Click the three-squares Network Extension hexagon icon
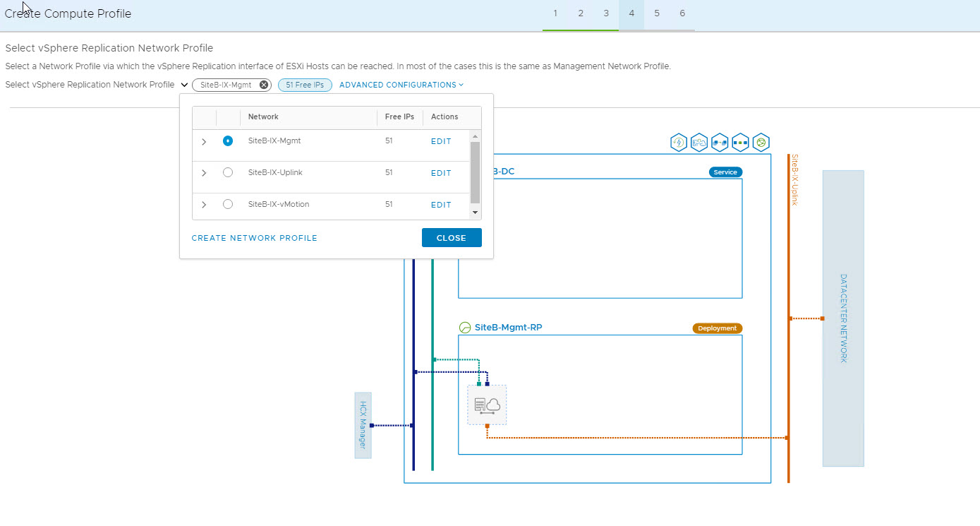Image resolution: width=980 pixels, height=526 pixels. coord(740,143)
